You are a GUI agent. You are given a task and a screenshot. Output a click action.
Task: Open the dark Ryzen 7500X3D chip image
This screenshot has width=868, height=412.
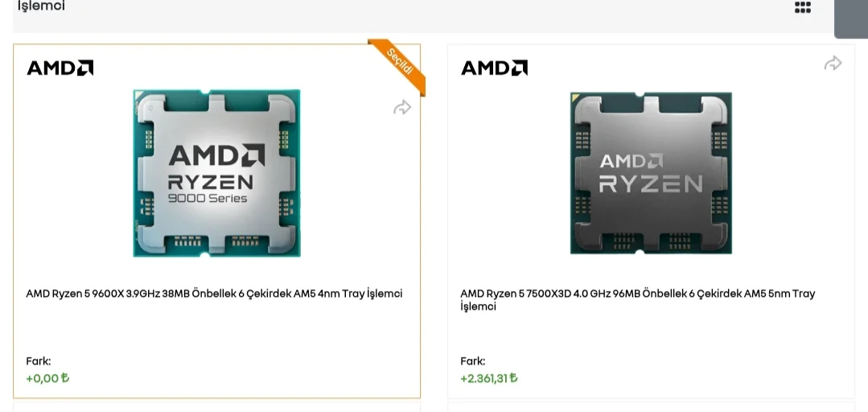pyautogui.click(x=651, y=173)
